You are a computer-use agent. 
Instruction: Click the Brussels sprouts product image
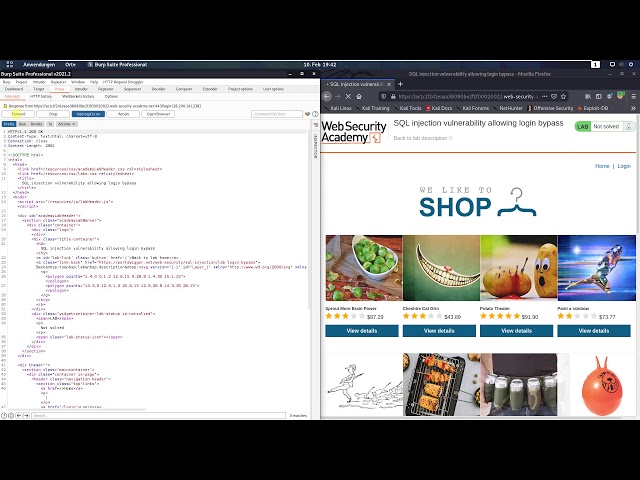[364, 268]
